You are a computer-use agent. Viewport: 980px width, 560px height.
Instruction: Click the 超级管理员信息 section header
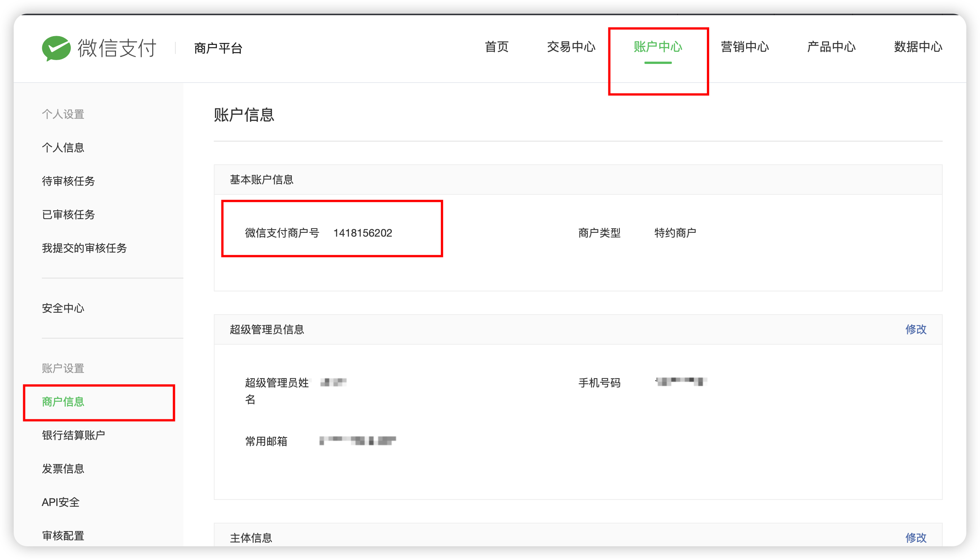coord(267,329)
